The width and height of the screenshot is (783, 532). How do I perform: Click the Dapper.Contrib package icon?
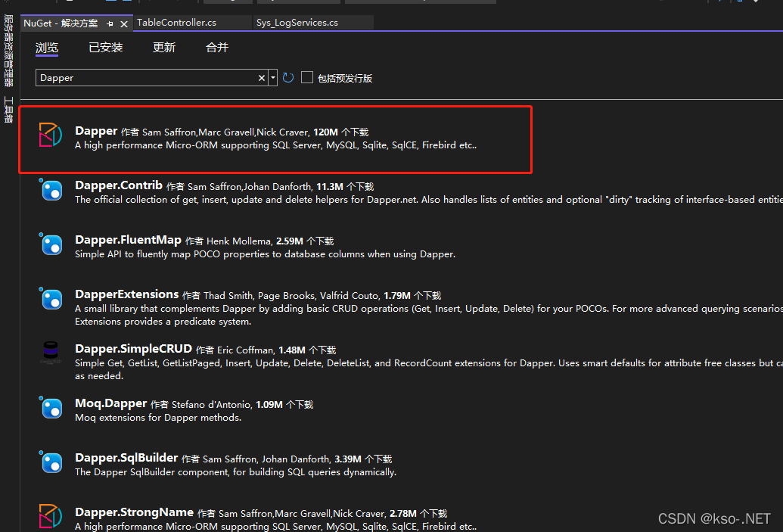[51, 190]
